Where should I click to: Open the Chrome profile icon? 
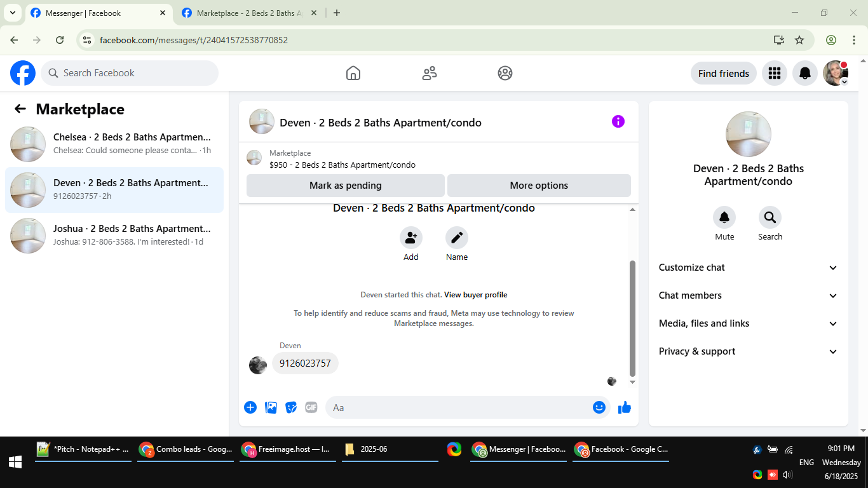(831, 40)
